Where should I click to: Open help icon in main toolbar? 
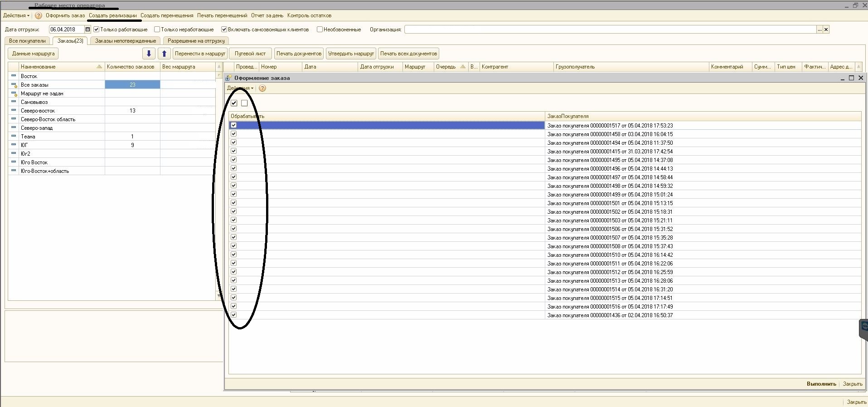(39, 15)
